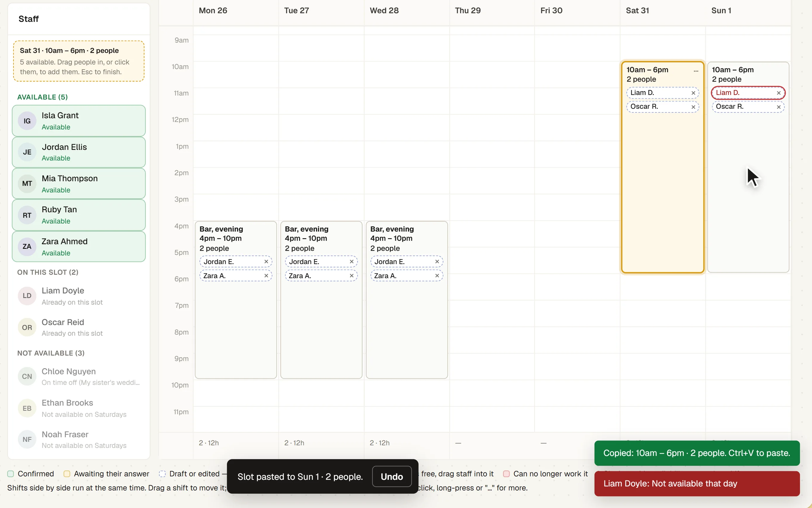Screen dimensions: 812x508
Task: Dismiss the green Copied notification toast
Action: pos(697,453)
